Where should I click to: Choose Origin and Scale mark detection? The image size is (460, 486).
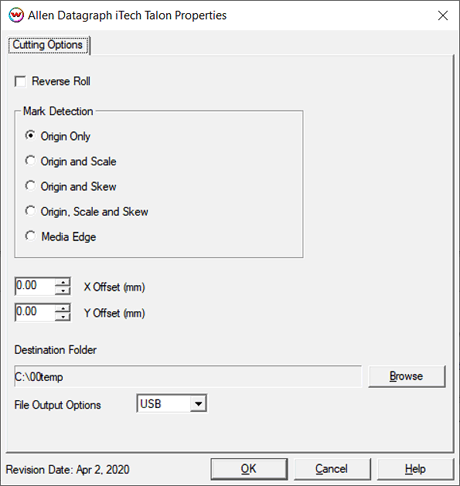[x=30, y=161]
